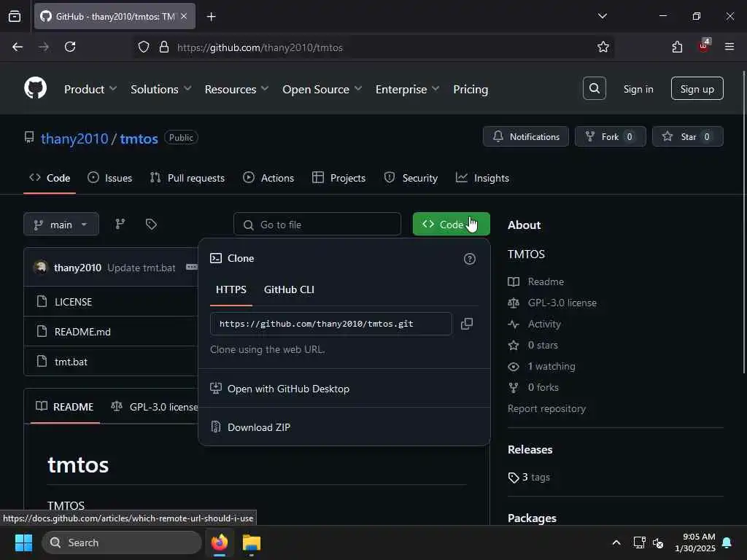The image size is (747, 560).
Task: View tags icon next to branches
Action: point(151,225)
